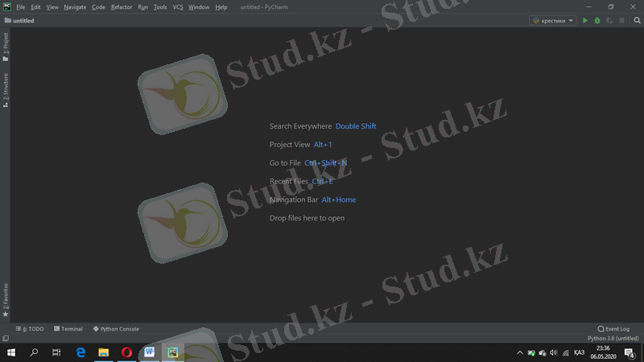The height and width of the screenshot is (362, 644).
Task: Open the Python Console tool window
Action: [116, 329]
